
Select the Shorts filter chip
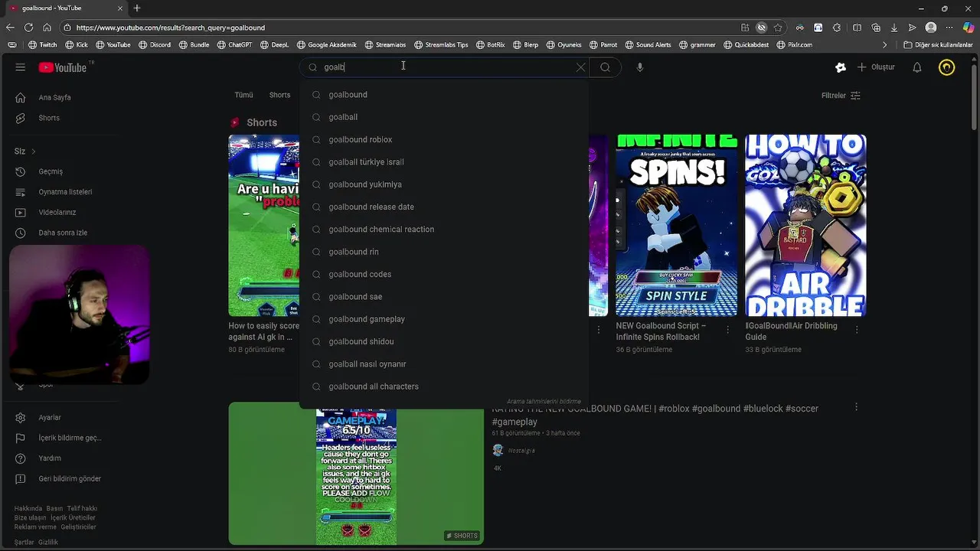[x=279, y=95]
